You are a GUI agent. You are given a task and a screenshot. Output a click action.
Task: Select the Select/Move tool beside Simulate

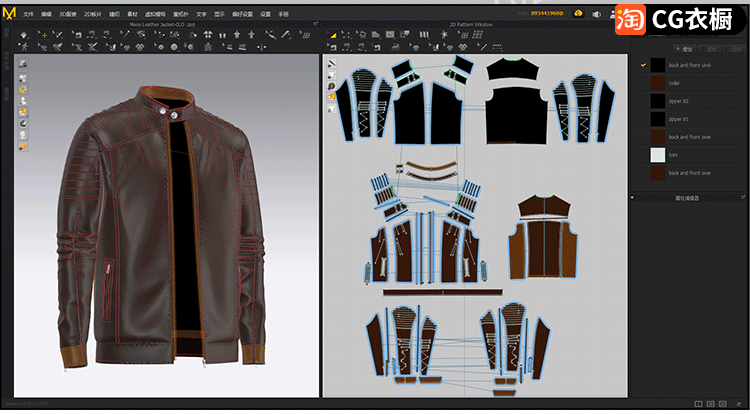41,34
